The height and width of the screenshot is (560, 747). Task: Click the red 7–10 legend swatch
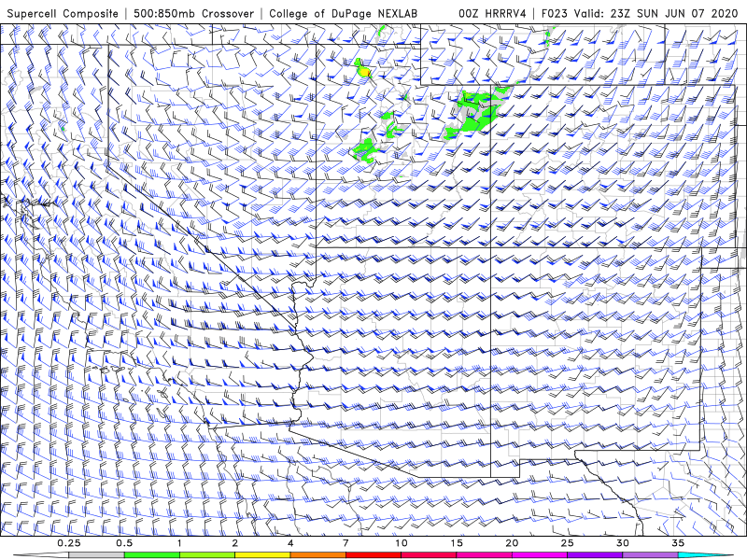373,555
